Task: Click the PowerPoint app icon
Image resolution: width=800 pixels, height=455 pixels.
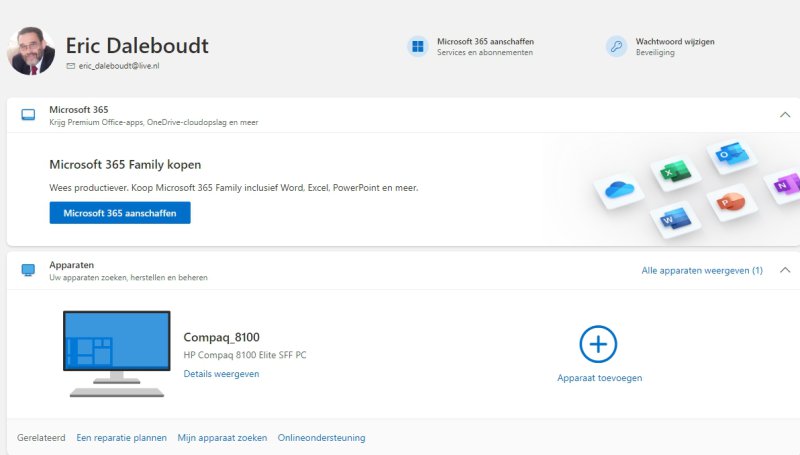Action: click(726, 201)
